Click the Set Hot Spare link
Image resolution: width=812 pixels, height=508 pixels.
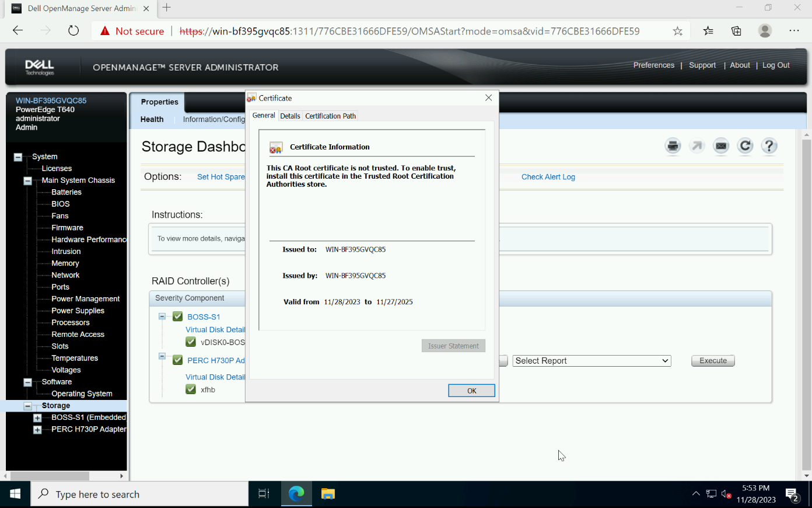point(221,177)
